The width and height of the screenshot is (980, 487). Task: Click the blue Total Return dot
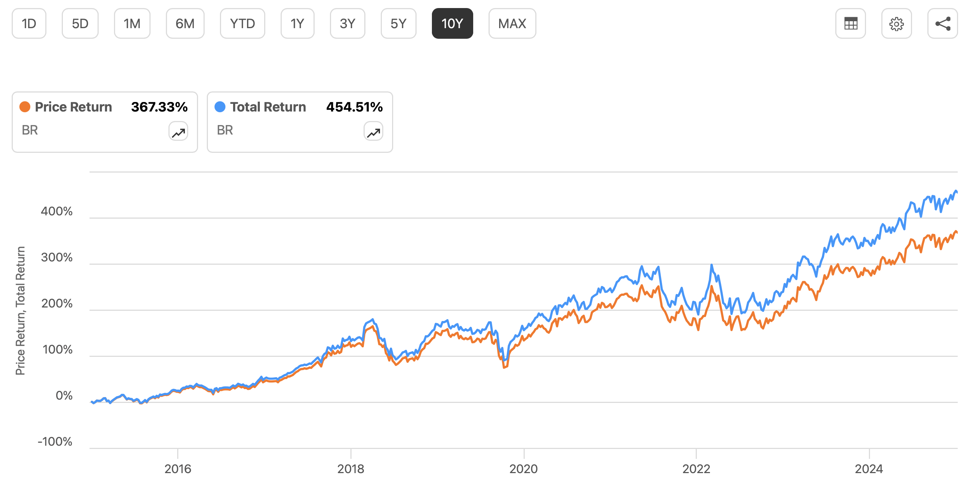[220, 107]
